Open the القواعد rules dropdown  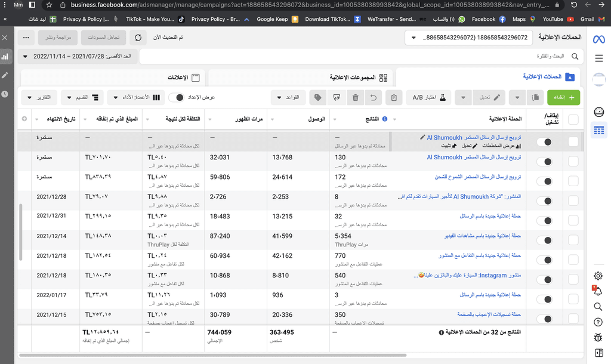289,97
